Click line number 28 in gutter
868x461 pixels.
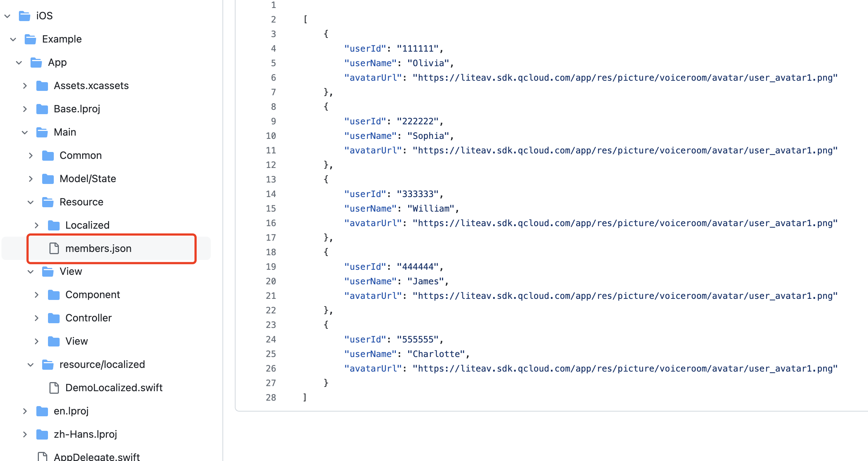[x=271, y=398]
